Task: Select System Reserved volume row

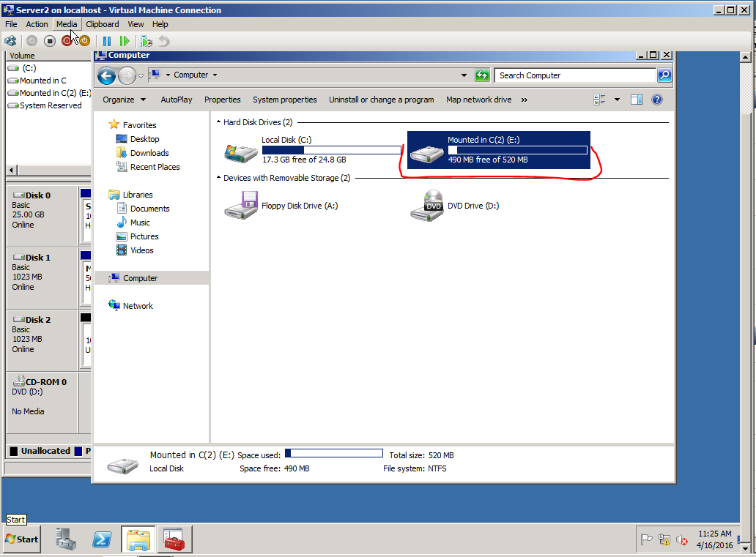Action: click(x=48, y=105)
